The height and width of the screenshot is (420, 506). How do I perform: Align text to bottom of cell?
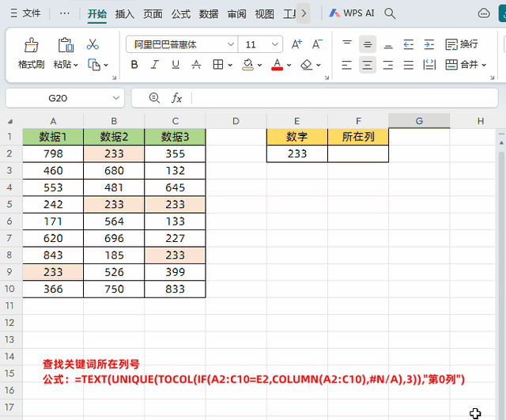click(x=388, y=44)
